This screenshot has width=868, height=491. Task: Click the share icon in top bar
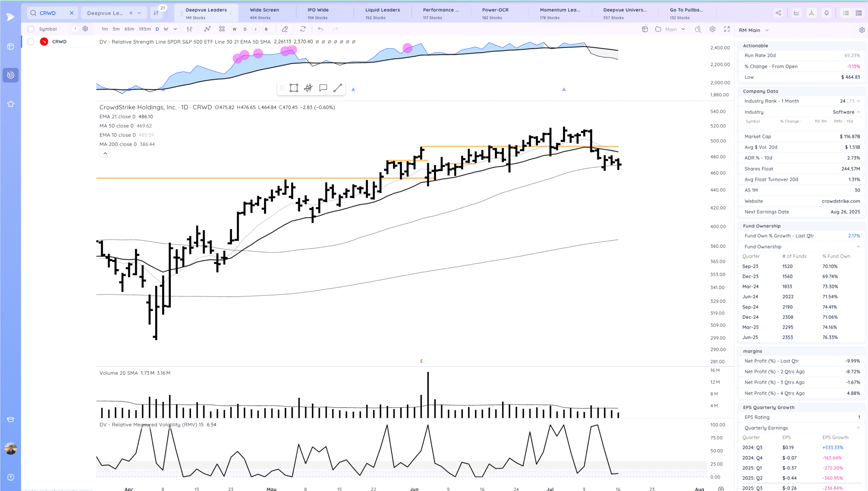tap(778, 13)
